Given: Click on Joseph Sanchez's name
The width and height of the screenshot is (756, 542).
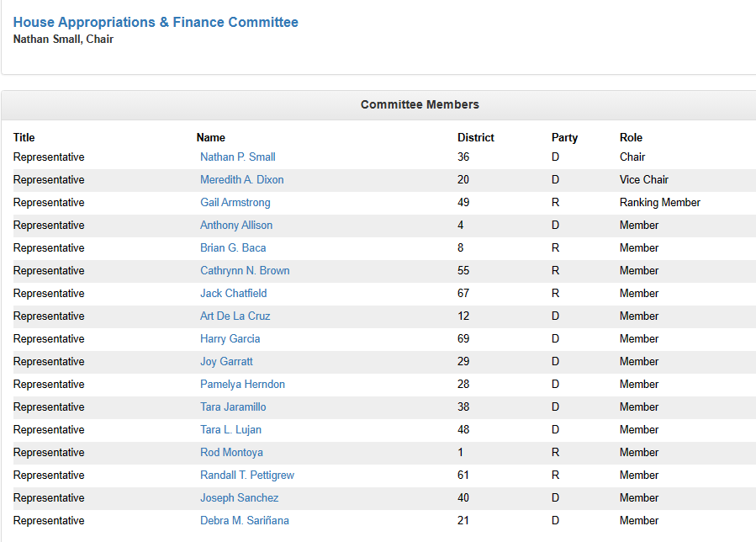Looking at the screenshot, I should (x=239, y=498).
